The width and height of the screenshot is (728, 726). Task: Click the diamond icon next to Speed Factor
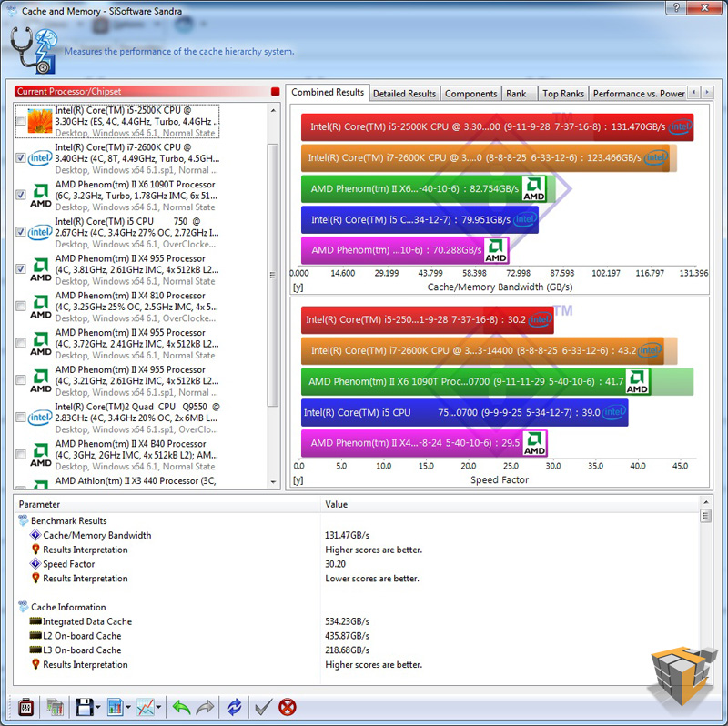pyautogui.click(x=35, y=563)
